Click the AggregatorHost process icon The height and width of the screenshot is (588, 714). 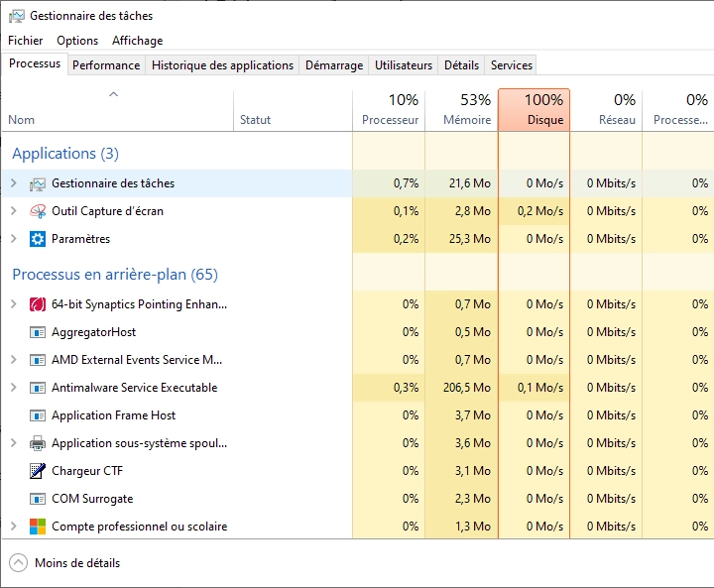pyautogui.click(x=38, y=332)
